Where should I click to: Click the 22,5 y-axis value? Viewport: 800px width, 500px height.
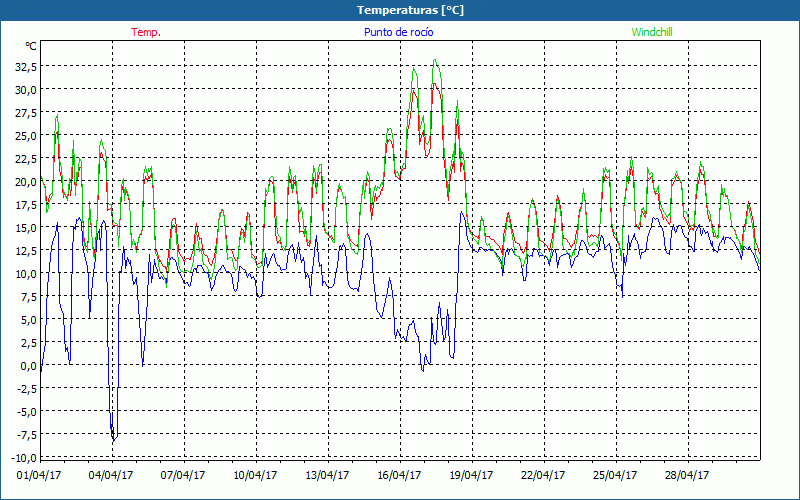click(x=24, y=159)
